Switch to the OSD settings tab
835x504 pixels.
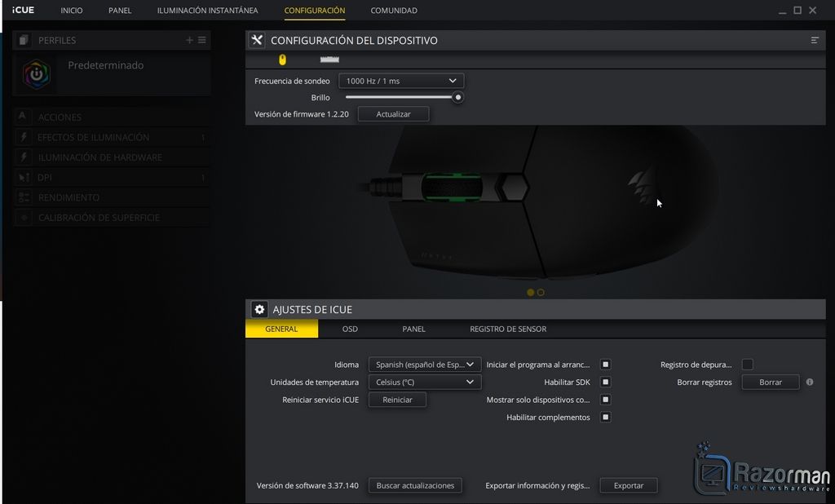350,329
